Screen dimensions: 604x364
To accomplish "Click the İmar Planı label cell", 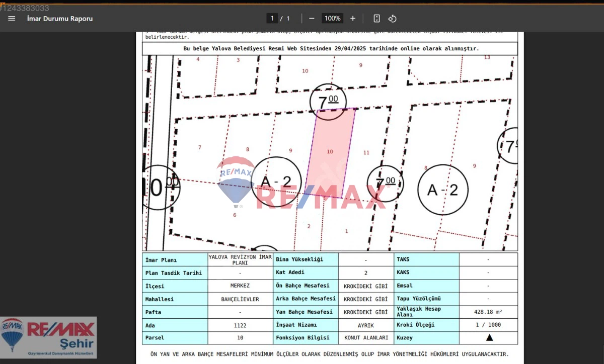I will click(x=175, y=260).
